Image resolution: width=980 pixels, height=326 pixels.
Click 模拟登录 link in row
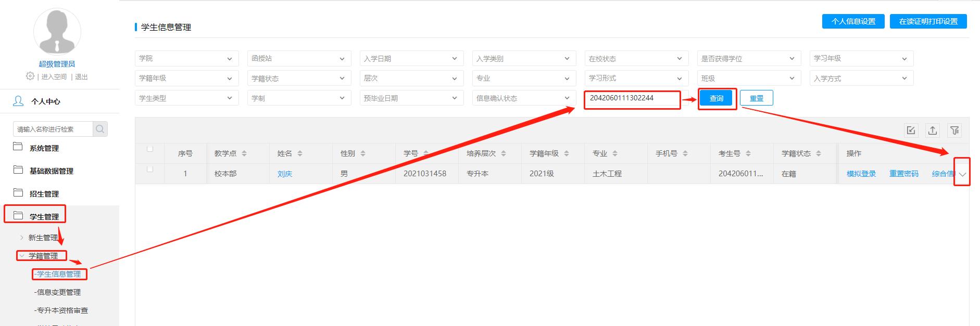pos(861,174)
